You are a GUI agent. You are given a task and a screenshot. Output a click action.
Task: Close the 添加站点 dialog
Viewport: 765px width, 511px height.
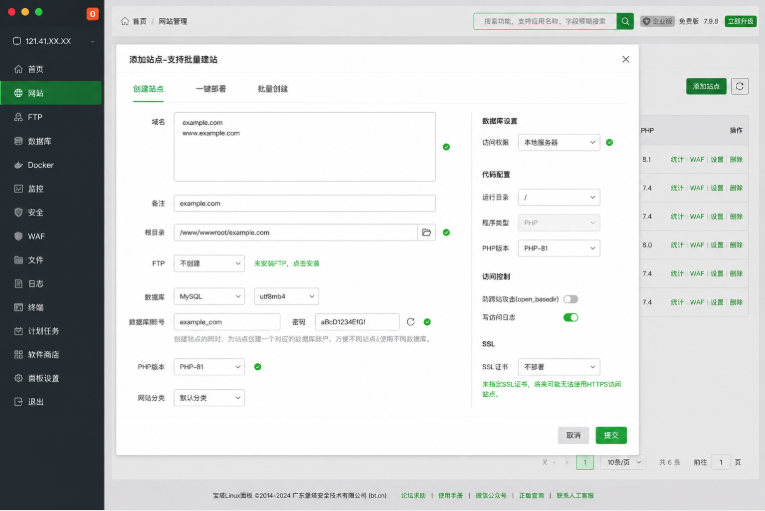coord(625,59)
